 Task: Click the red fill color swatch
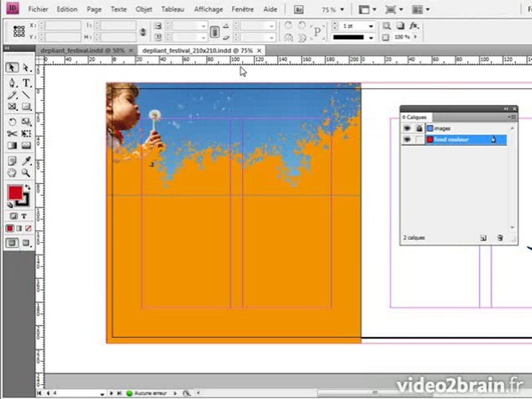click(x=14, y=193)
